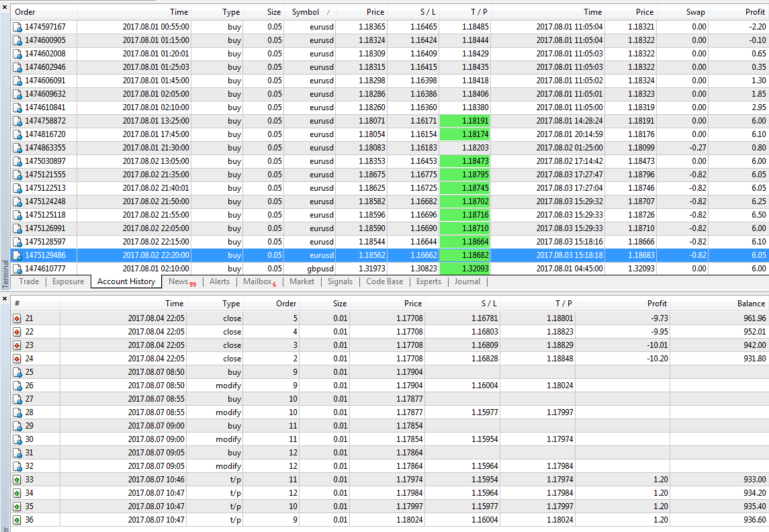Click the gbpusd order icon for 1474610777
Viewport: 769px width, 532px height.
(17, 269)
